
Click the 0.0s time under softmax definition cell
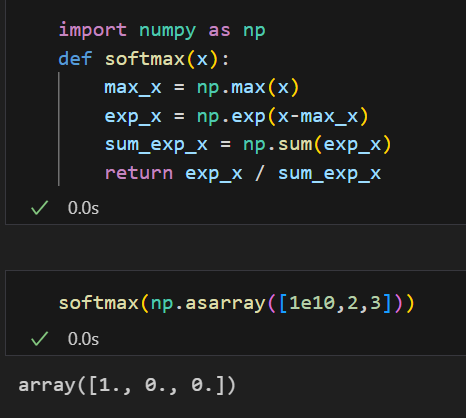point(83,208)
